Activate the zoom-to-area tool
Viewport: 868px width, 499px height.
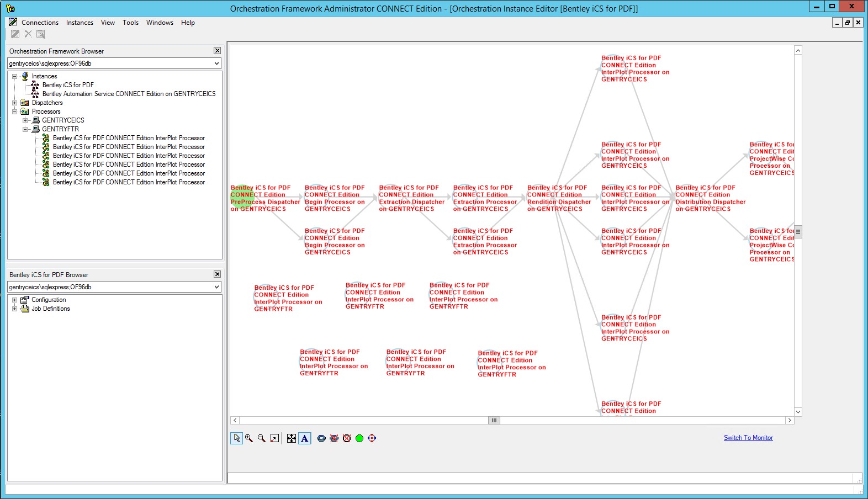[274, 438]
